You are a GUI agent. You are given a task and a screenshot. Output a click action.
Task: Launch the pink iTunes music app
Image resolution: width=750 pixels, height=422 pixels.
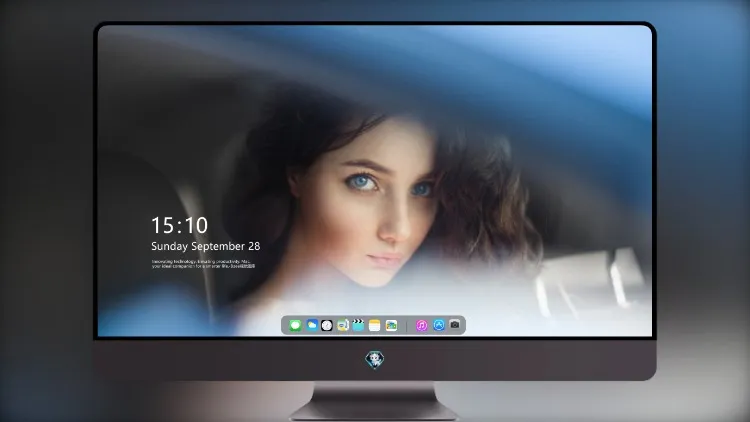coord(421,325)
